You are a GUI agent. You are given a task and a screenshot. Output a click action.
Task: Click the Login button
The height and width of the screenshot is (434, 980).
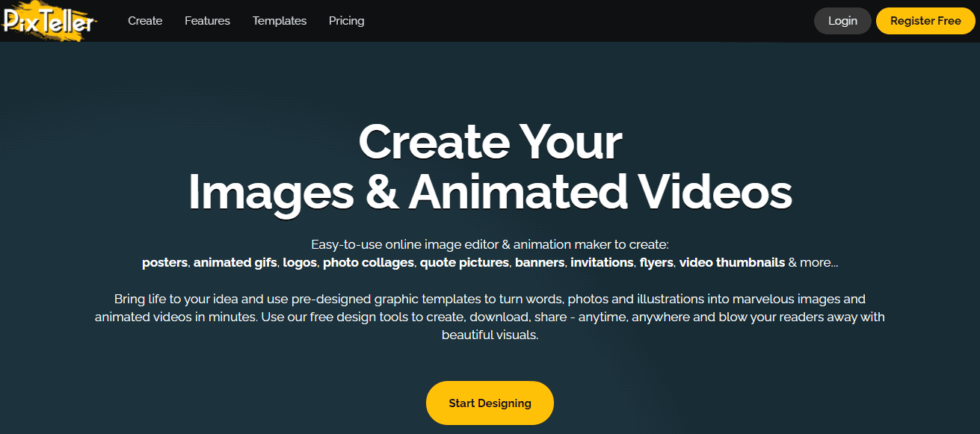point(842,21)
